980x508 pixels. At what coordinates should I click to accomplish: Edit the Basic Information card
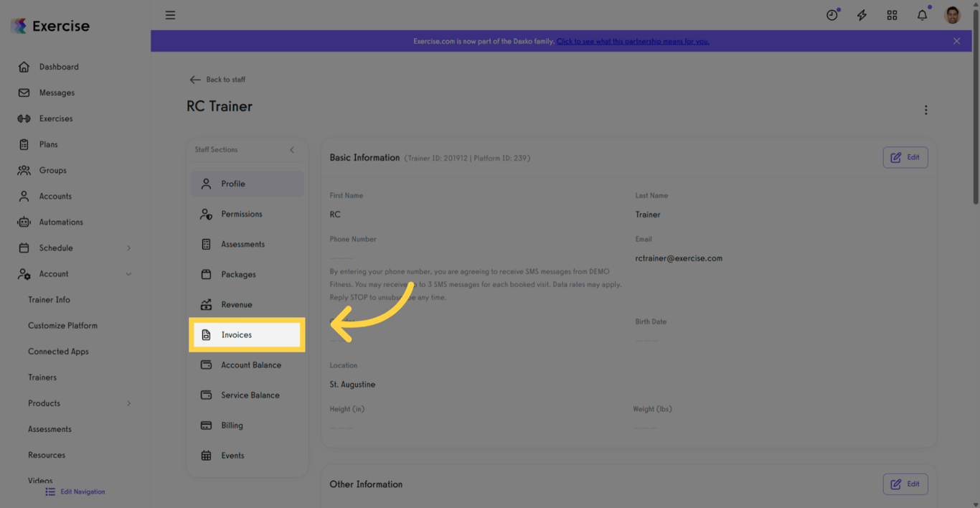(905, 157)
